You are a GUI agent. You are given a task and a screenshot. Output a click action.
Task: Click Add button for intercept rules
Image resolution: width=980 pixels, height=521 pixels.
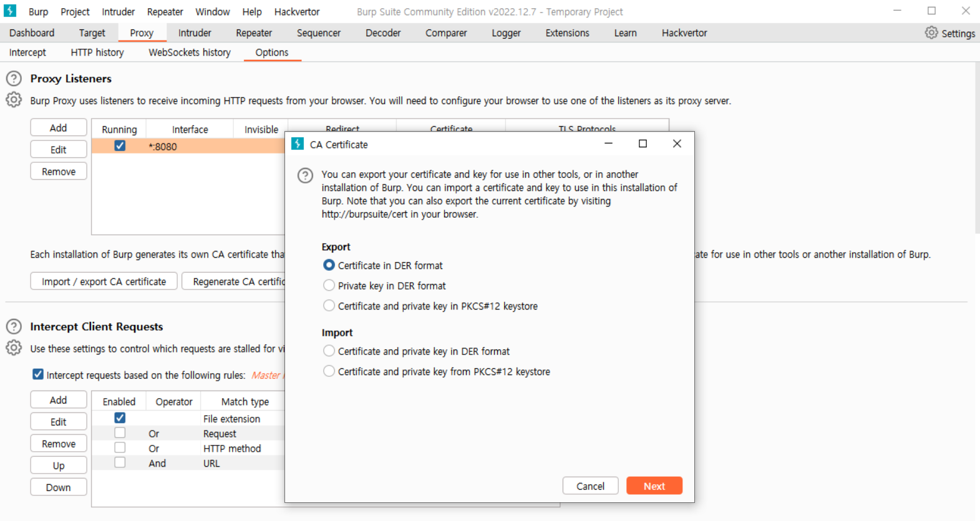(x=59, y=400)
